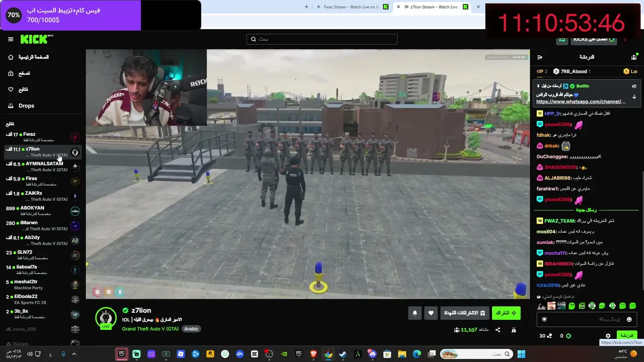Click the taskbar microphone icon
Screen dimensions: 644x362
click(63, 354)
